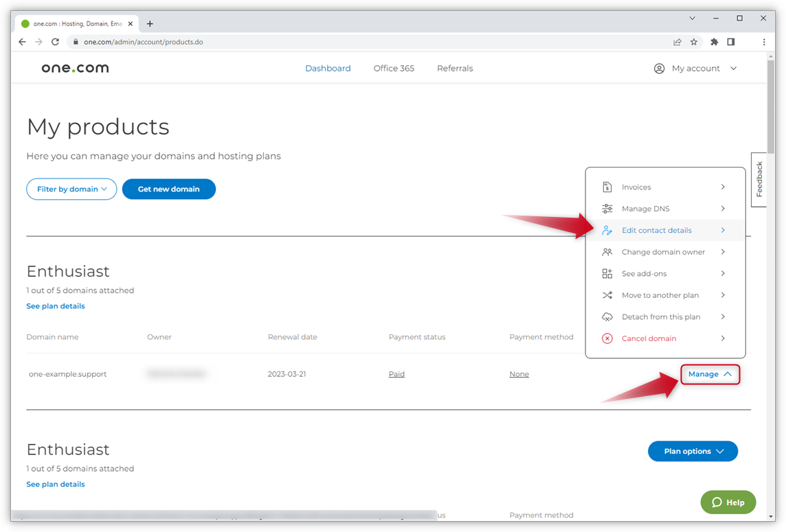Click the Paid payment status link
786x532 pixels.
[396, 373]
